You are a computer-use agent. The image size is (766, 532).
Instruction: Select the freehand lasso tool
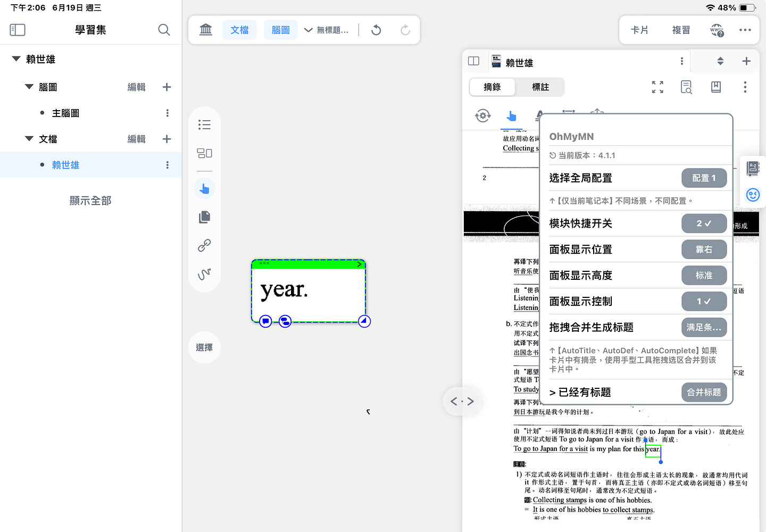pyautogui.click(x=204, y=273)
